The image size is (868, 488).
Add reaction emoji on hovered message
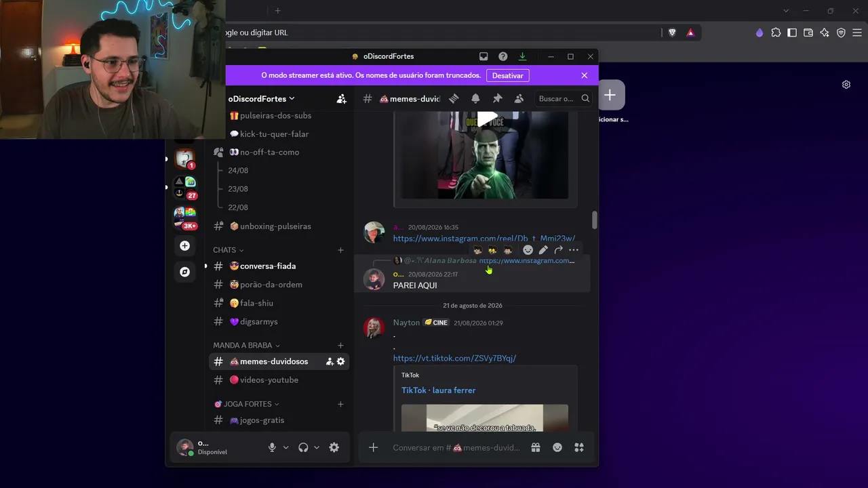pos(528,250)
